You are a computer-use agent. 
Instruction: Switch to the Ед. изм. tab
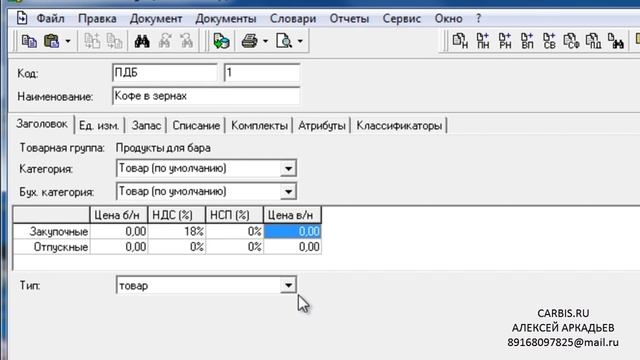tap(99, 126)
